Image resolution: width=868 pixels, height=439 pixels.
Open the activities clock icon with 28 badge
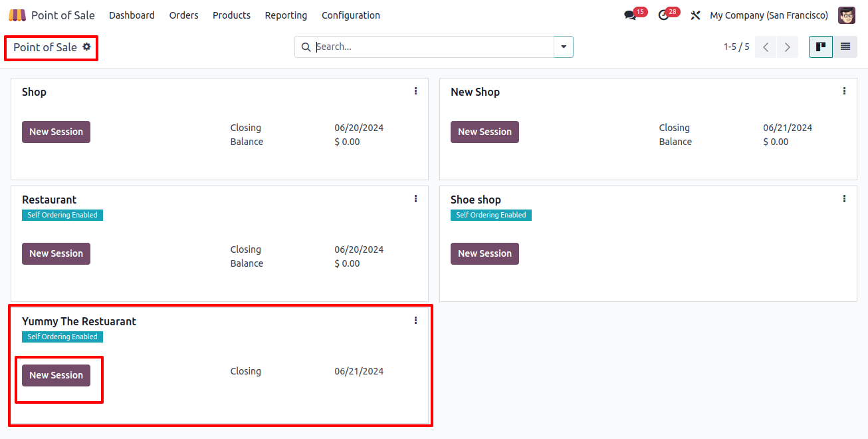pyautogui.click(x=663, y=15)
